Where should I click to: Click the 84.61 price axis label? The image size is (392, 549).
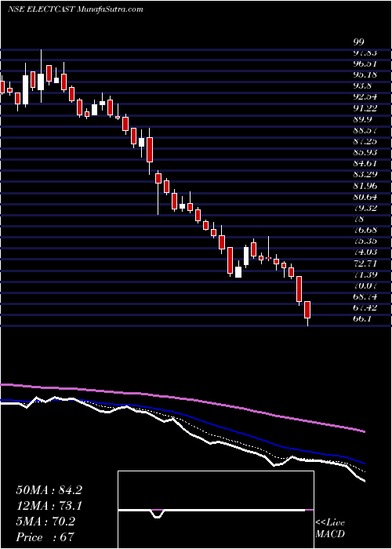point(365,163)
